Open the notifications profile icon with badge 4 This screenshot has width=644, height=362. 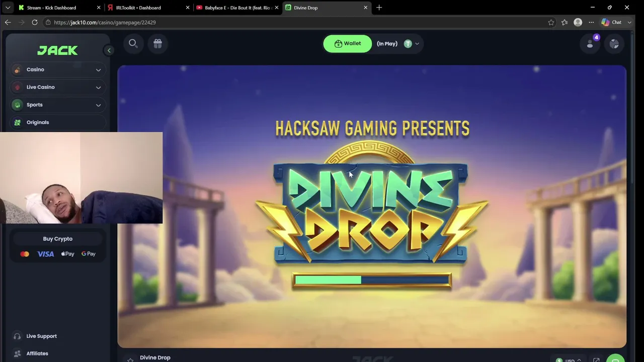tap(590, 44)
